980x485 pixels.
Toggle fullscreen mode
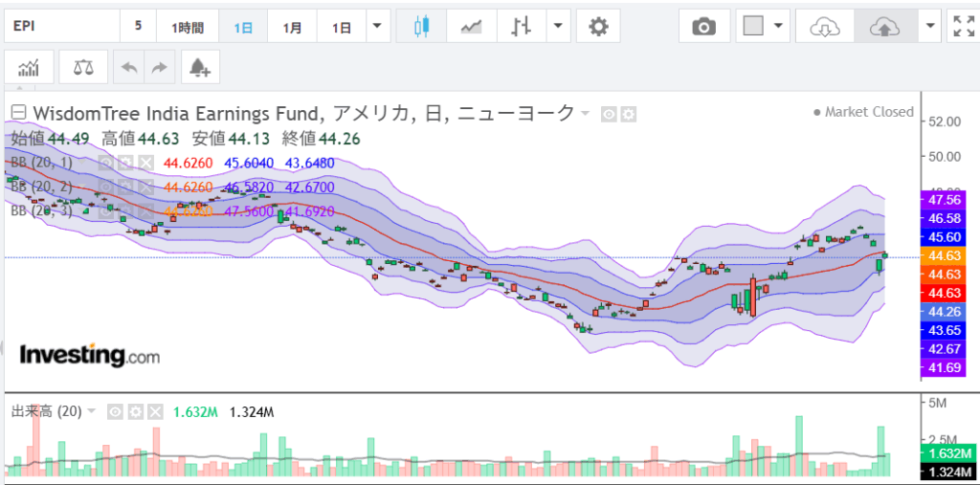click(963, 26)
